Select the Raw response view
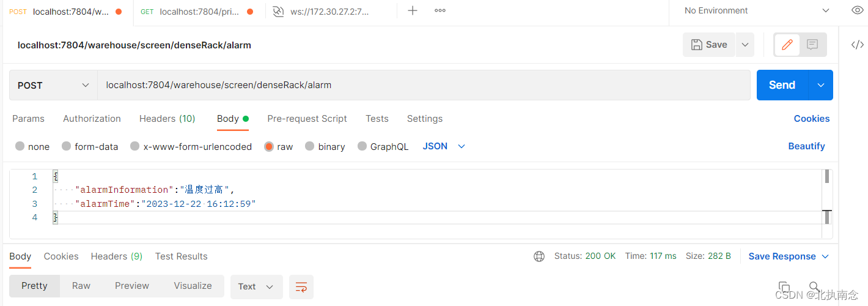868x306 pixels. (x=81, y=286)
